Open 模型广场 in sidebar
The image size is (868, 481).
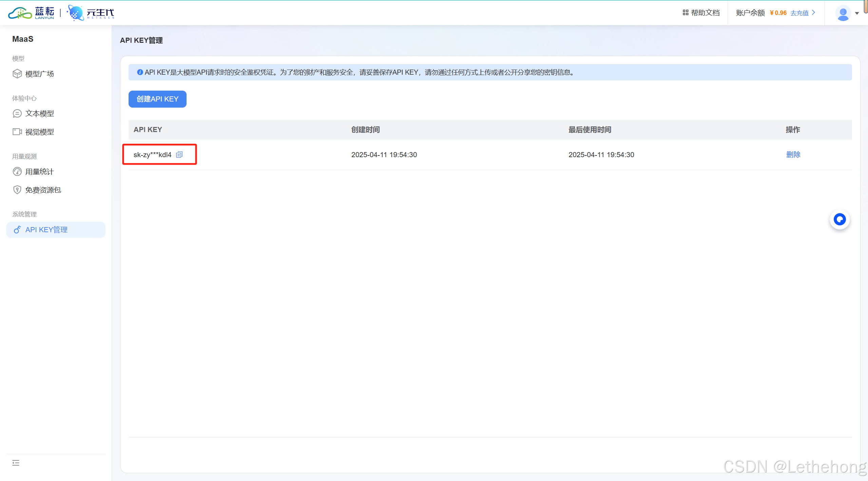[39, 74]
